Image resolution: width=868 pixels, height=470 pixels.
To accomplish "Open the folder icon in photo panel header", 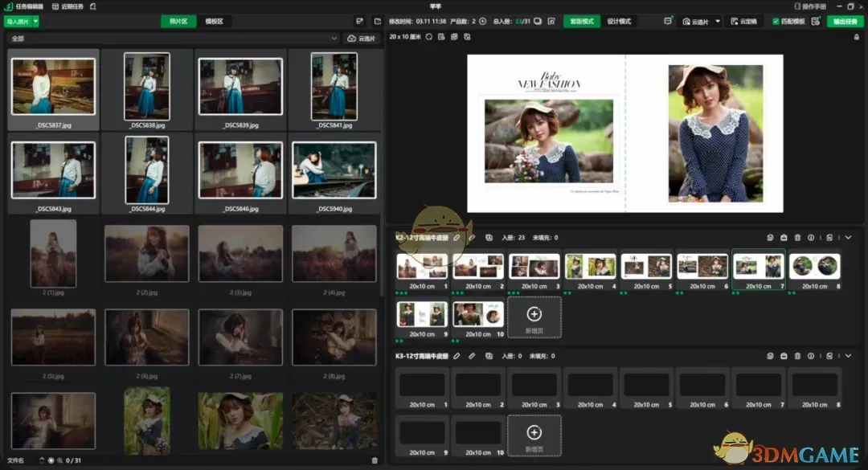I will [378, 22].
